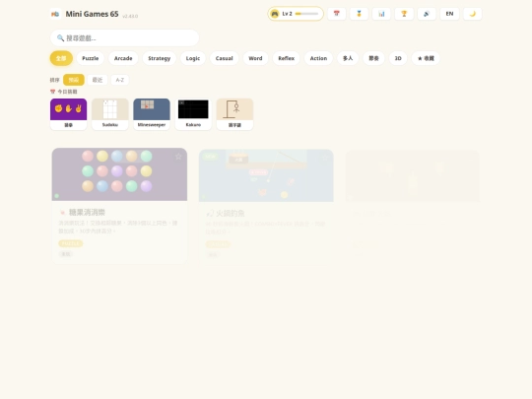Click the hotpot fishing game title
This screenshot has height=399, width=532.
230,214
